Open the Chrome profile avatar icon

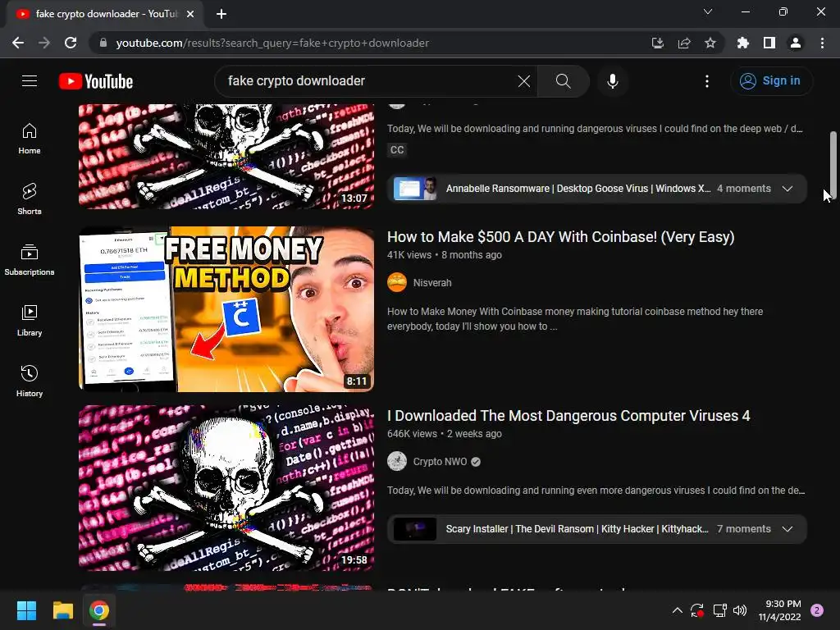click(796, 43)
